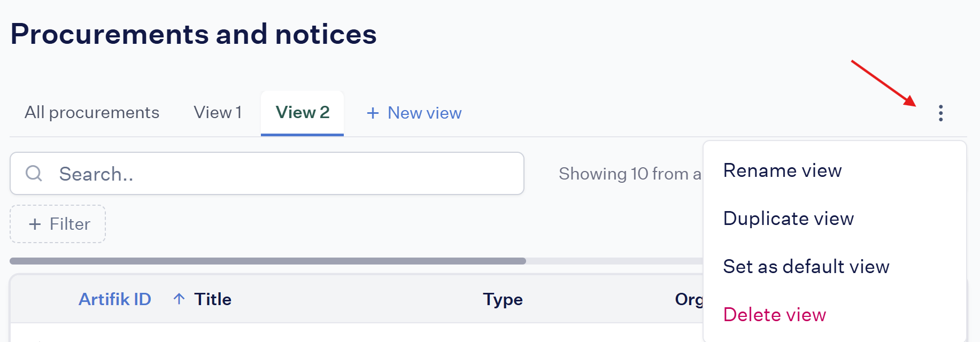Viewport: 980px width, 342px height.
Task: Click the magnifier icon in search box
Action: 34,173
